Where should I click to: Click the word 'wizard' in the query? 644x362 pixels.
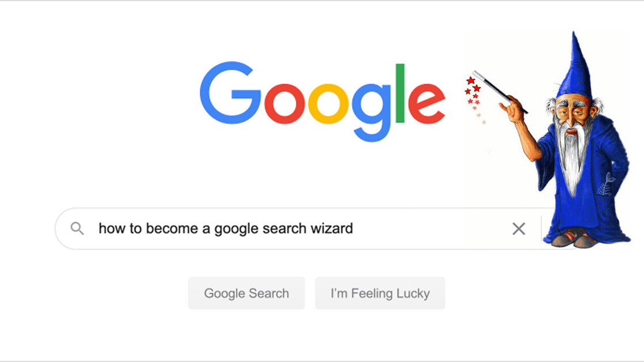(x=331, y=228)
